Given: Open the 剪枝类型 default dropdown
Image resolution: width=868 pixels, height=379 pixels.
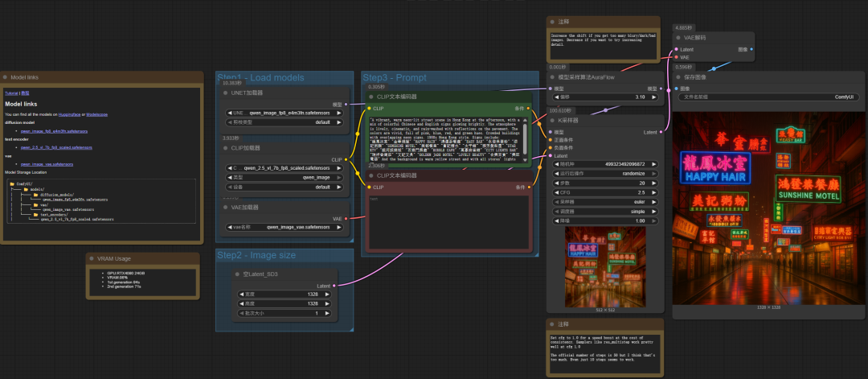Looking at the screenshot, I should click(x=285, y=122).
